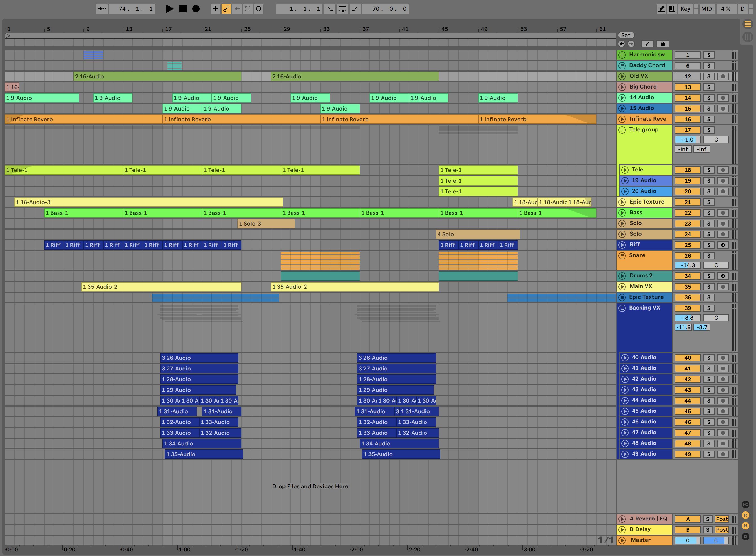Screen dimensions: 756x556
Task: Collapse the Tele group track
Action: point(622,130)
